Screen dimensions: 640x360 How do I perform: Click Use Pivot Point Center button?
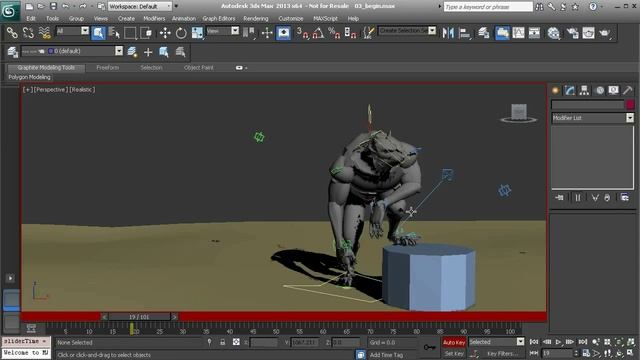coord(249,33)
